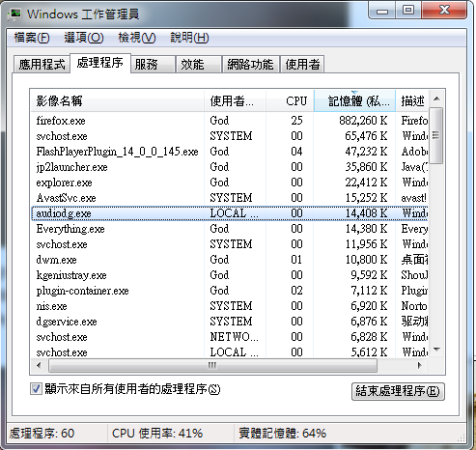Open the 檔案(F) menu
Viewport: 476px width, 450px height.
pos(32,38)
